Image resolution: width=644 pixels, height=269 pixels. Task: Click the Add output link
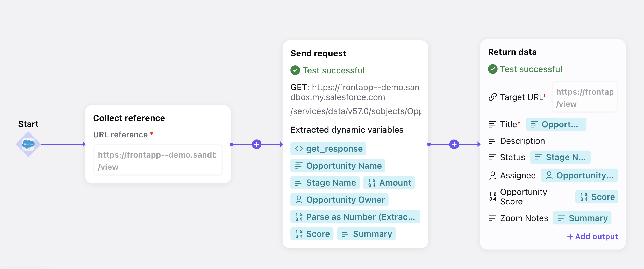(x=592, y=236)
